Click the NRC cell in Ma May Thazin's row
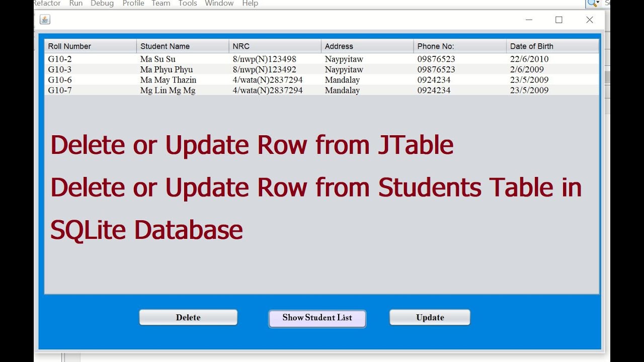This screenshot has height=362, width=644. pyautogui.click(x=275, y=80)
